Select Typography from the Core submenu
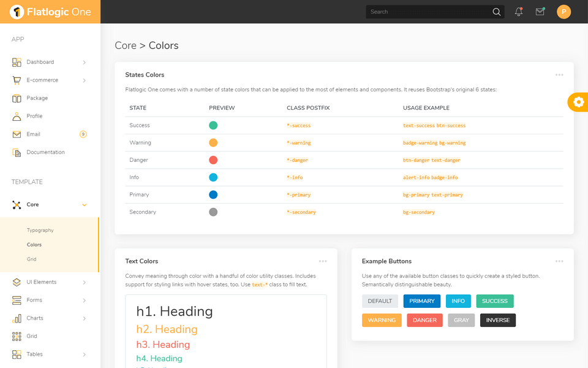The height and width of the screenshot is (368, 588). coord(40,230)
